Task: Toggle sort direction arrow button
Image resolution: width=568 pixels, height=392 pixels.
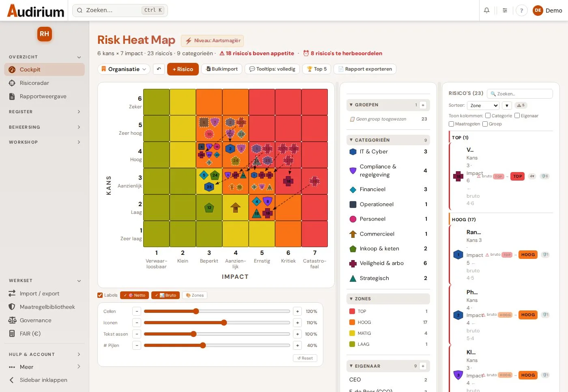Action: pos(507,106)
